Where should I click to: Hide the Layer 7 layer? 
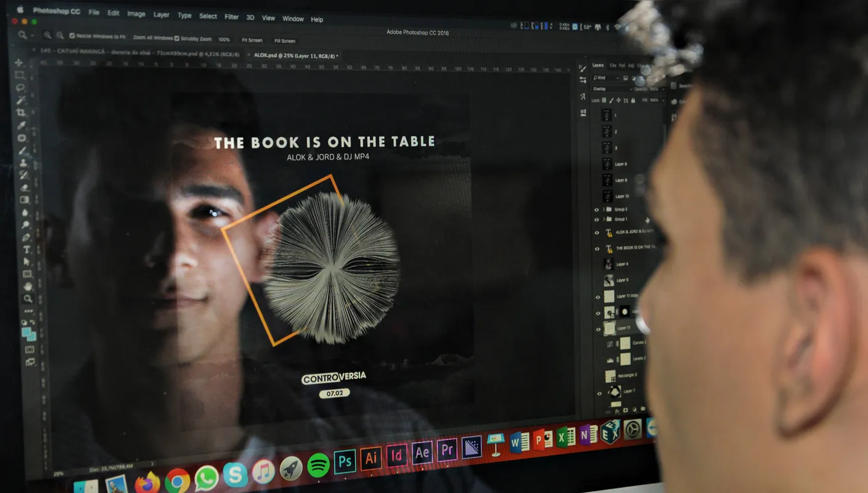[599, 393]
